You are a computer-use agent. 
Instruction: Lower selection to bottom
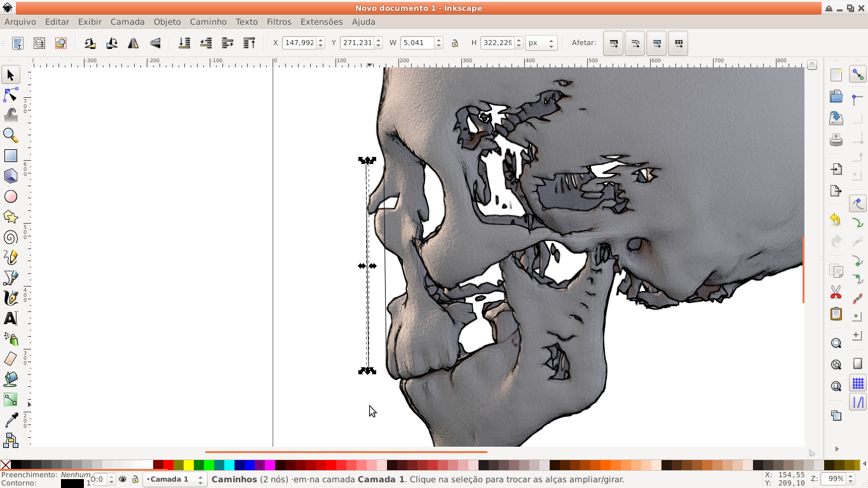pos(184,43)
